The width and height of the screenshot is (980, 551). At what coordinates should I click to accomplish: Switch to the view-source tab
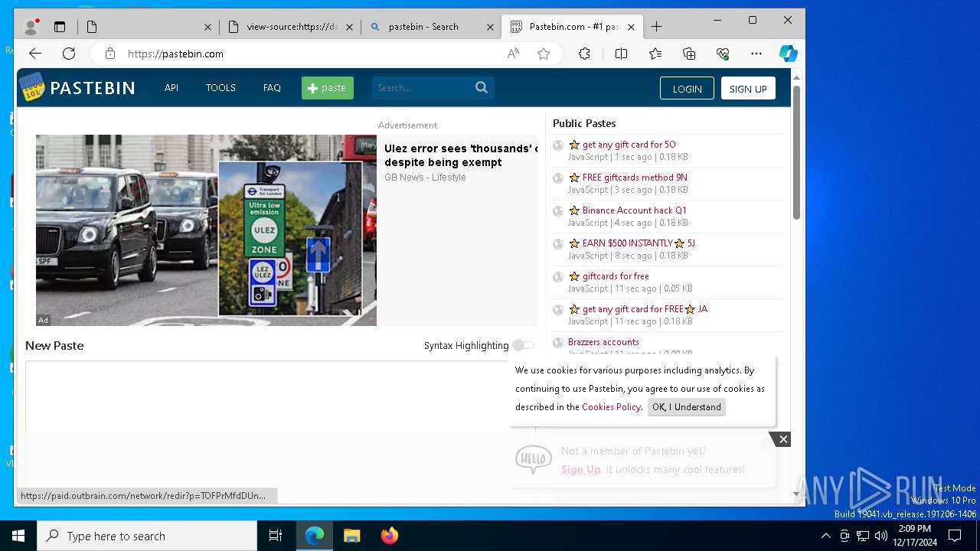click(x=291, y=27)
